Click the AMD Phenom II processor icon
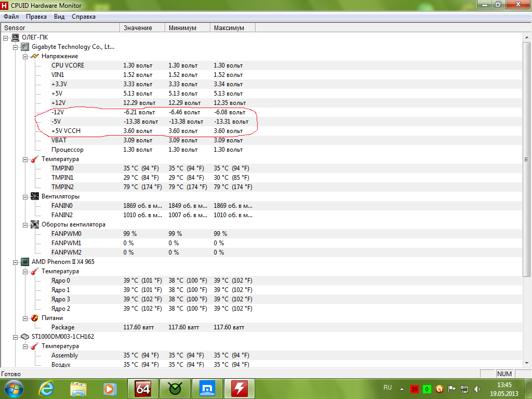The height and width of the screenshot is (399, 532). [25, 262]
